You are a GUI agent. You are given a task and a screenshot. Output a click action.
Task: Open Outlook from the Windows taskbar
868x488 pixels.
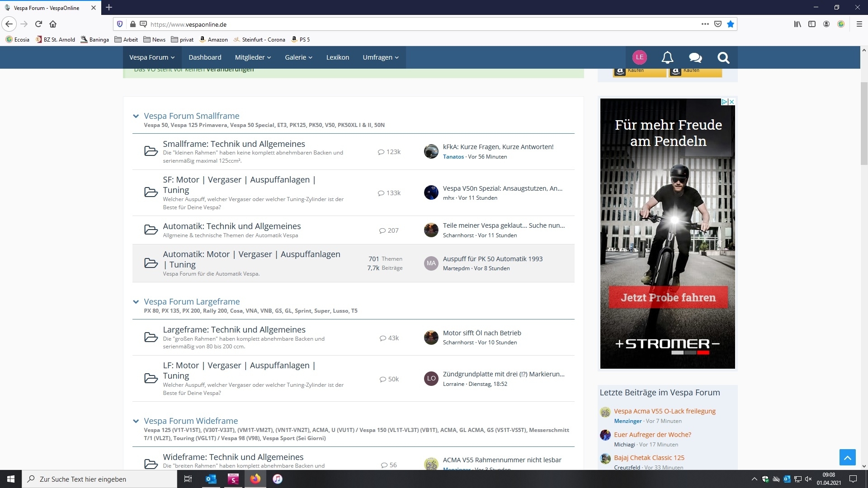click(211, 479)
